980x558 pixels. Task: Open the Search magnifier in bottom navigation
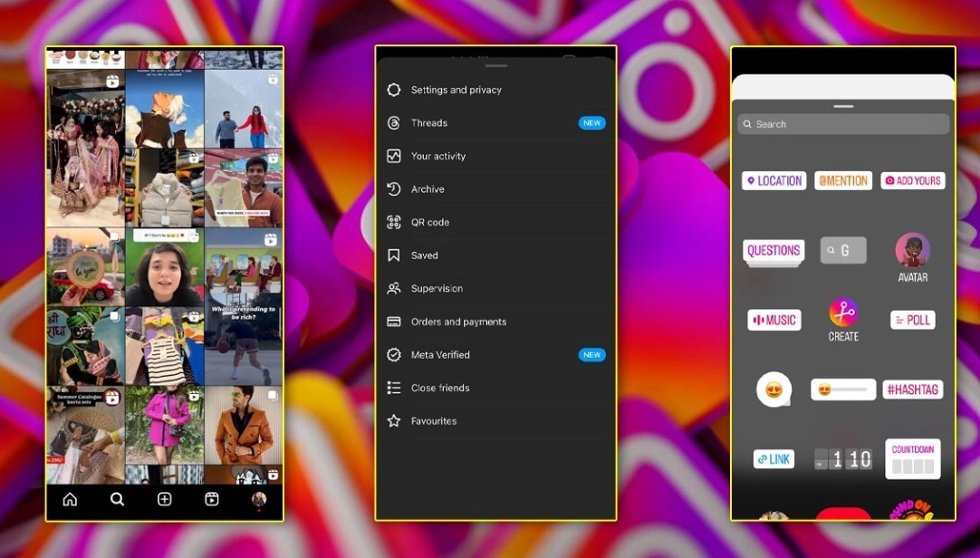(x=117, y=498)
